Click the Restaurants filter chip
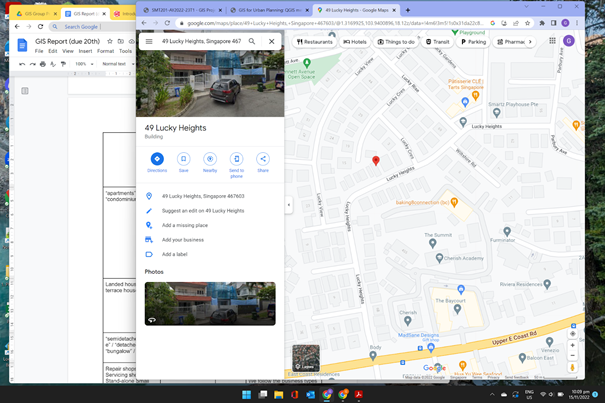The image size is (605, 403). 315,42
